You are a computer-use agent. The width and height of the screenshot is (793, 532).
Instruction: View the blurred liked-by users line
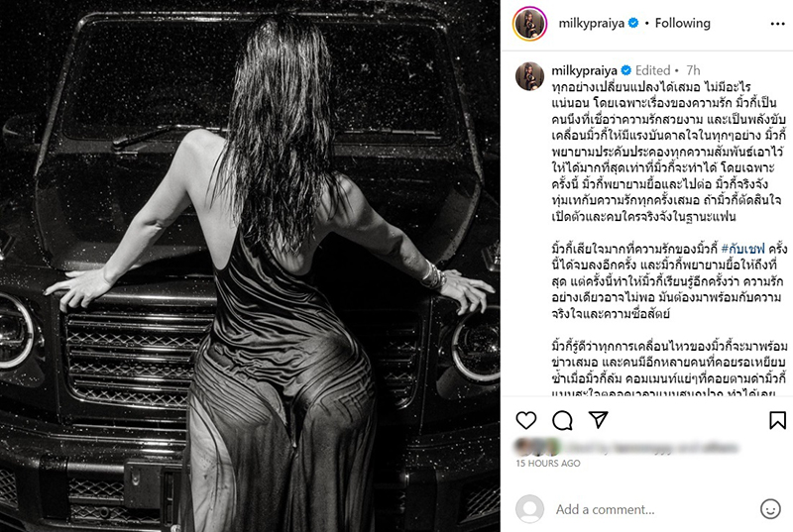click(625, 447)
